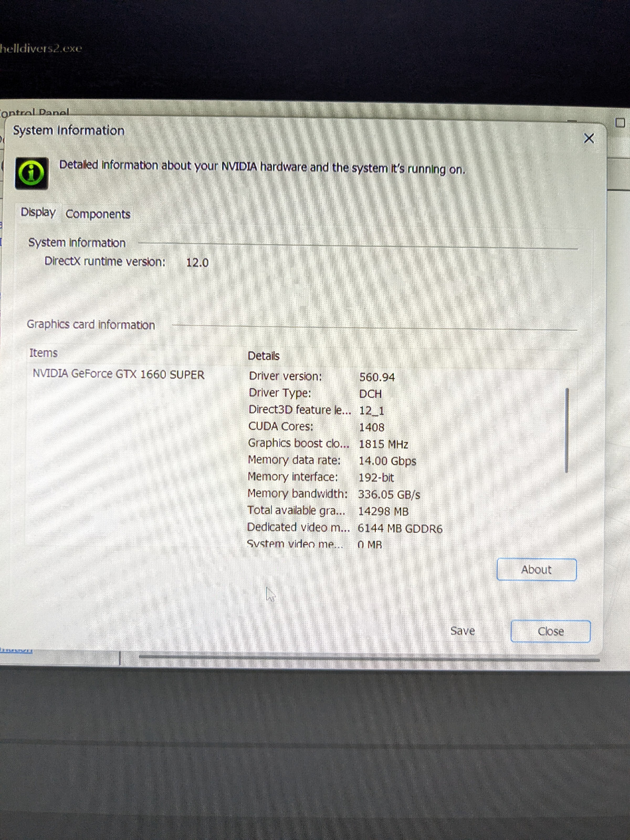Select Memory bandwidth 336.05 GB/s
The height and width of the screenshot is (840, 630).
click(x=389, y=495)
